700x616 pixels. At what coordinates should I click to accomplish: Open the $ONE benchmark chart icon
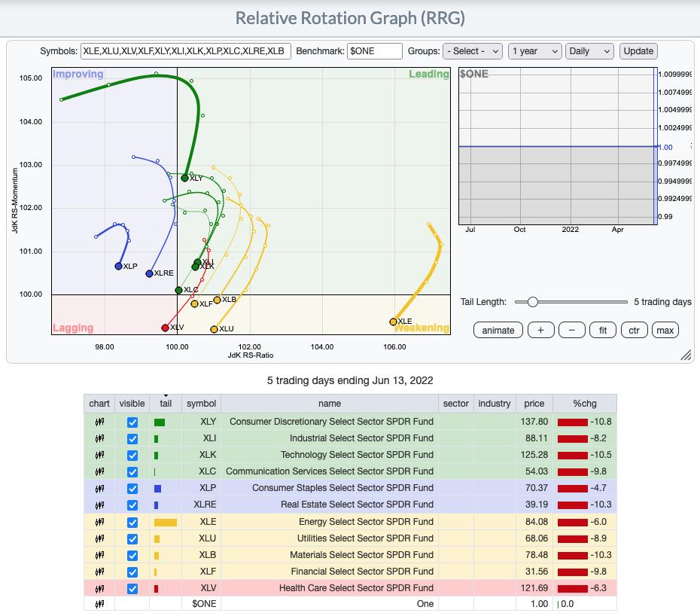click(x=99, y=604)
